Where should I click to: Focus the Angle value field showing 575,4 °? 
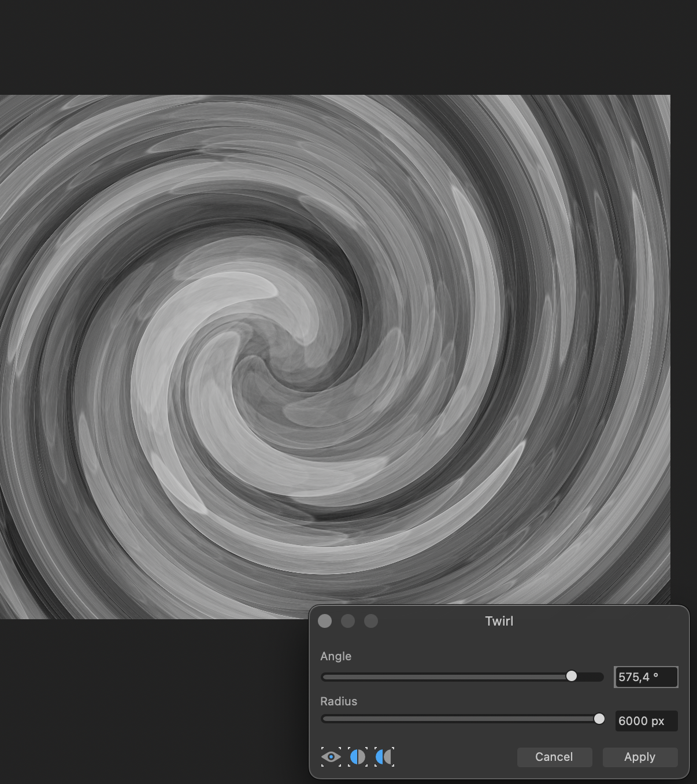pyautogui.click(x=646, y=676)
